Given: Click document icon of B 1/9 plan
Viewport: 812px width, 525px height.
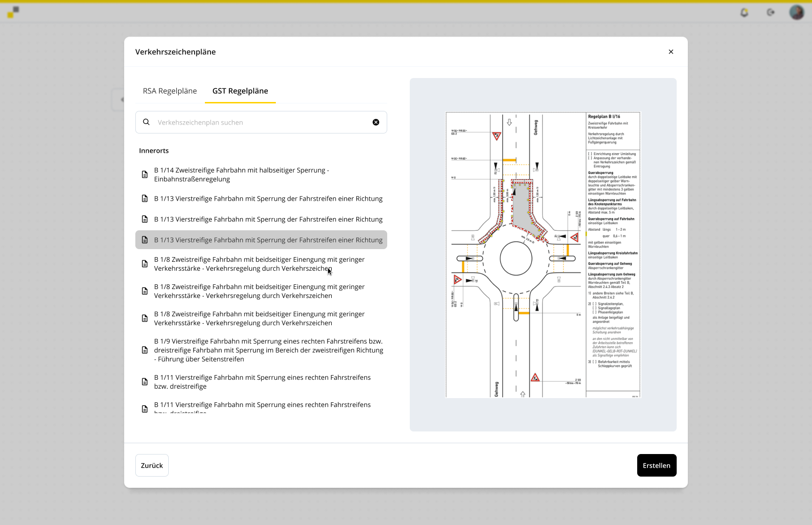Looking at the screenshot, I should [145, 350].
